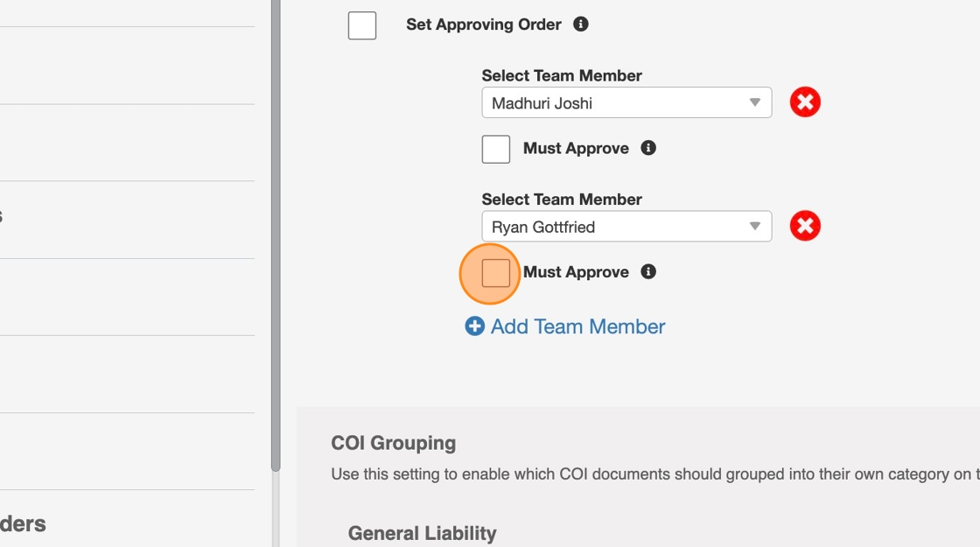The image size is (980, 547).
Task: Click the info icon beside Set Approving Order
Action: [x=581, y=25]
